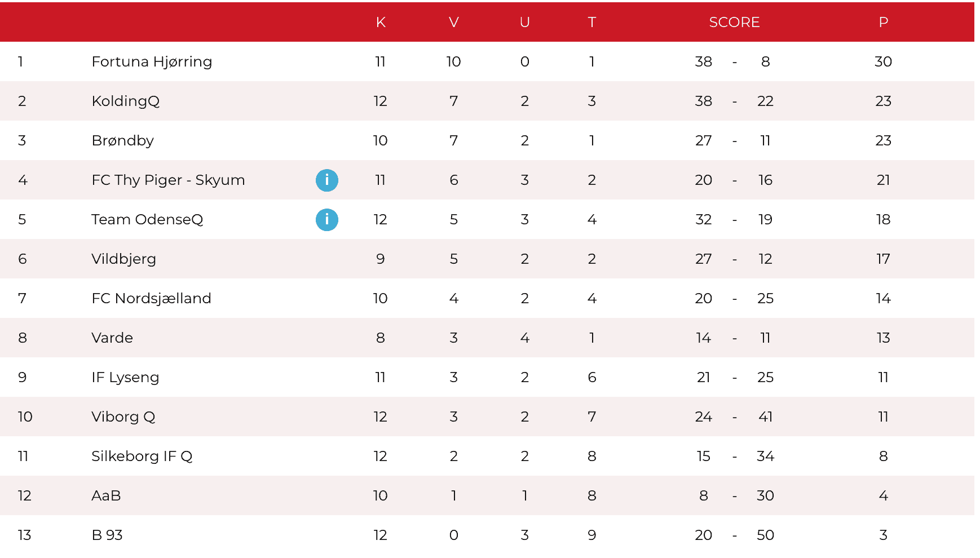Click info icon next to FC Thy Piger - Skyum

(x=326, y=180)
